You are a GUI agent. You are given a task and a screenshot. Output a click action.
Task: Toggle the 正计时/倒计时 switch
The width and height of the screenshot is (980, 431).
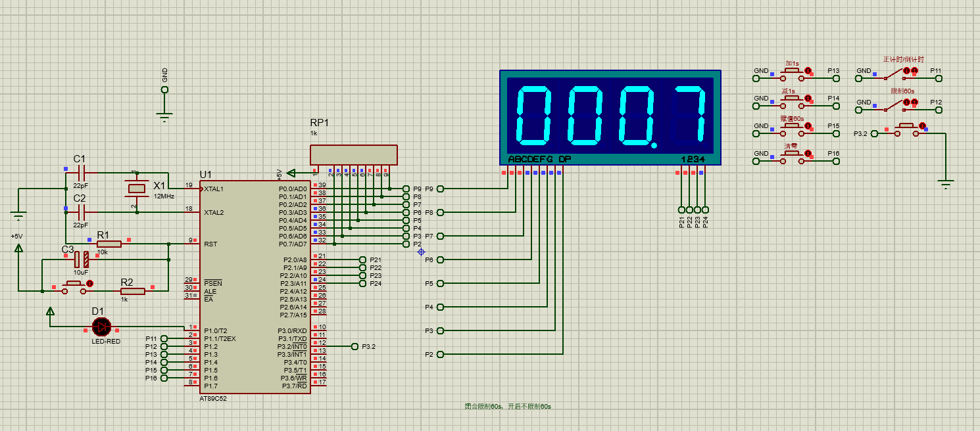[x=894, y=75]
